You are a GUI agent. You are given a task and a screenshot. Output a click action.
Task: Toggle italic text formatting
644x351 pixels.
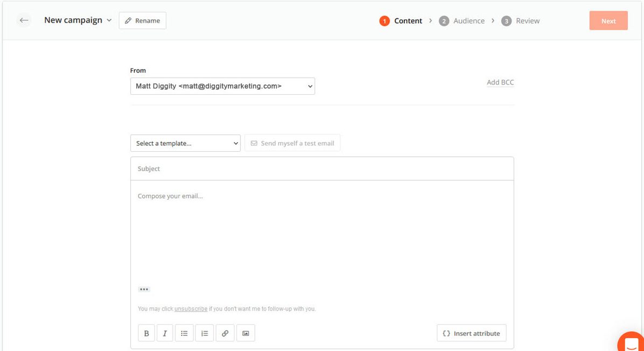point(165,333)
